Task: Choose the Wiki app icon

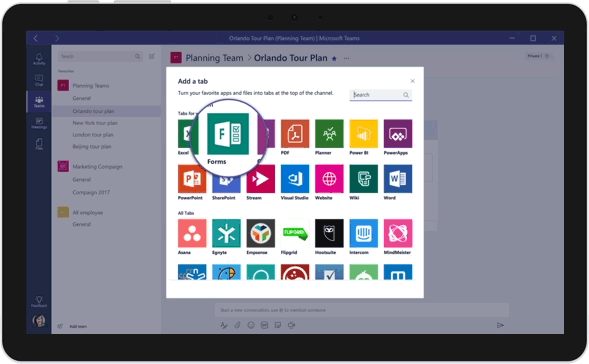Action: 363,179
